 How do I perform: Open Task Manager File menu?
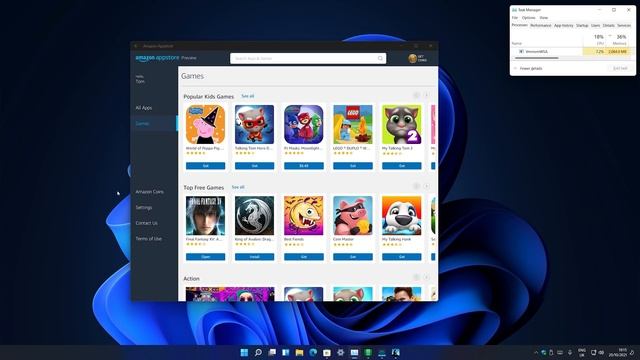[515, 18]
